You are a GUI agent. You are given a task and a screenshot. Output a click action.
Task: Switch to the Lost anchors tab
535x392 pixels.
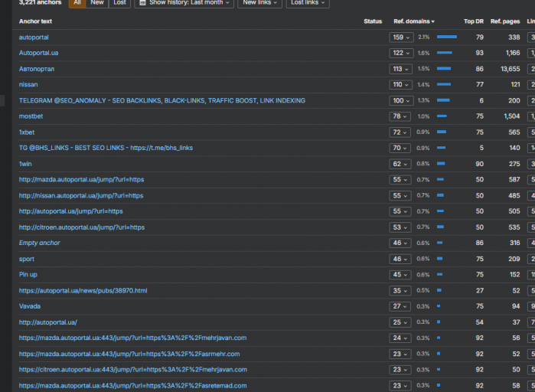[x=119, y=3]
